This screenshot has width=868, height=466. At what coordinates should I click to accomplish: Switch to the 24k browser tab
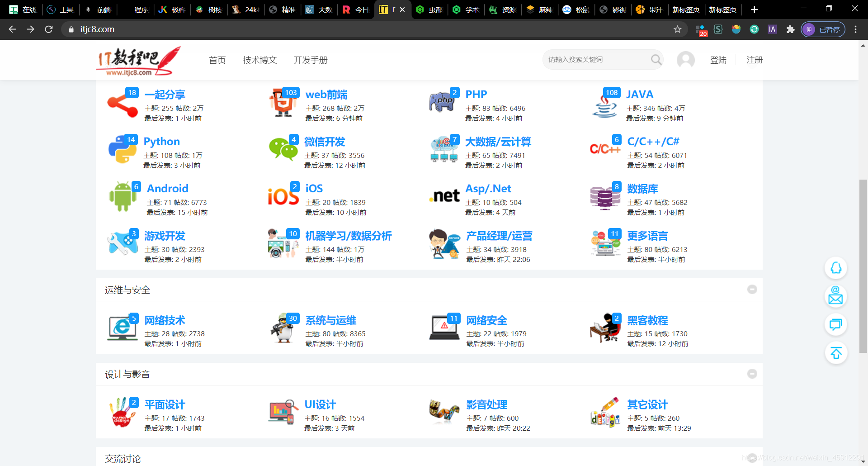pyautogui.click(x=245, y=10)
